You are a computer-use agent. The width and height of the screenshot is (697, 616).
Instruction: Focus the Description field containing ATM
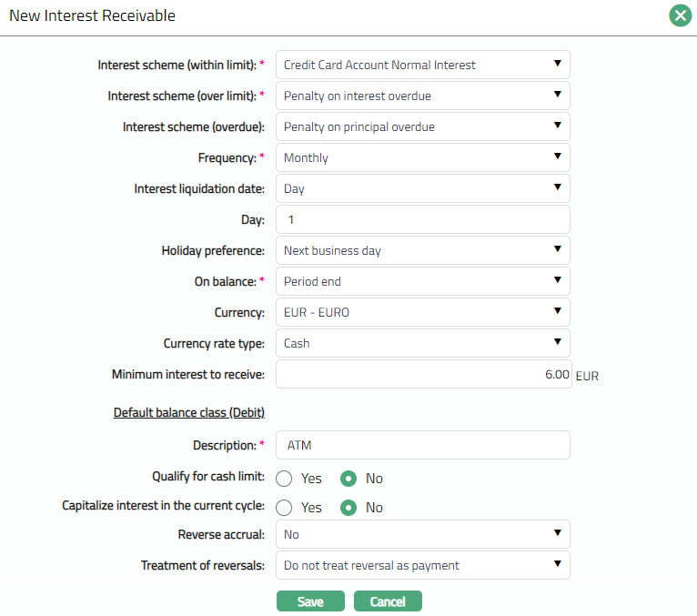click(422, 445)
